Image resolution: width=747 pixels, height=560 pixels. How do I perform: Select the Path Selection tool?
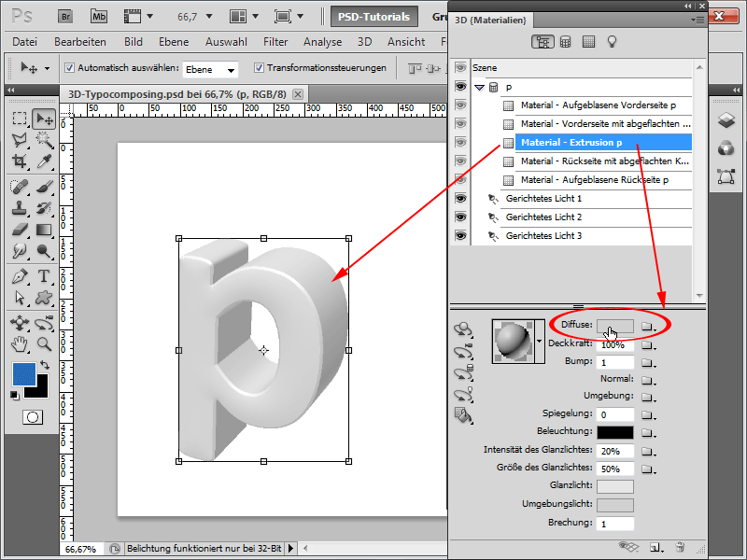[x=19, y=298]
